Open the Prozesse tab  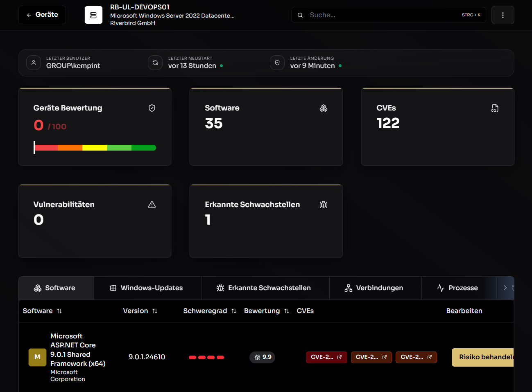tap(459, 288)
